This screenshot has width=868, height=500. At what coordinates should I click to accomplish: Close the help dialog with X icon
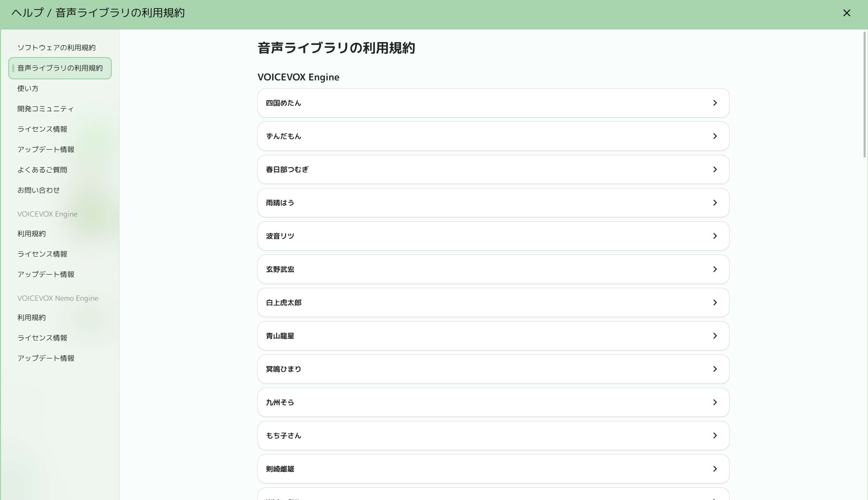coord(846,13)
